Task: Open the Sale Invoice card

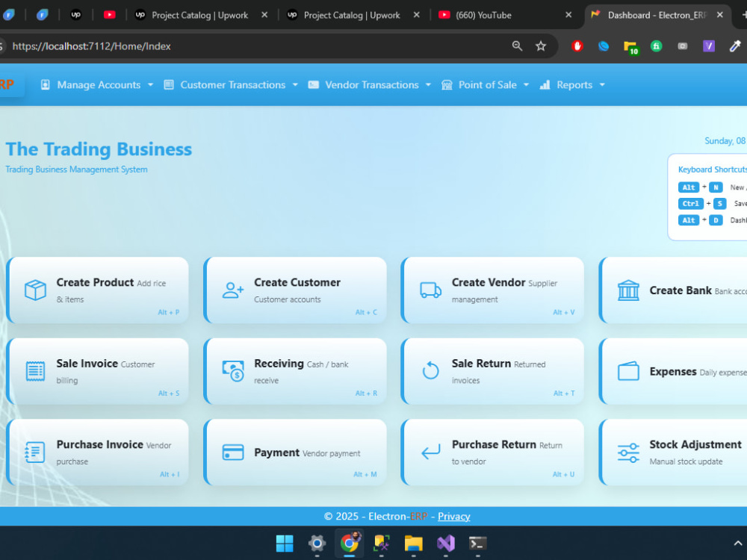Action: 98,371
